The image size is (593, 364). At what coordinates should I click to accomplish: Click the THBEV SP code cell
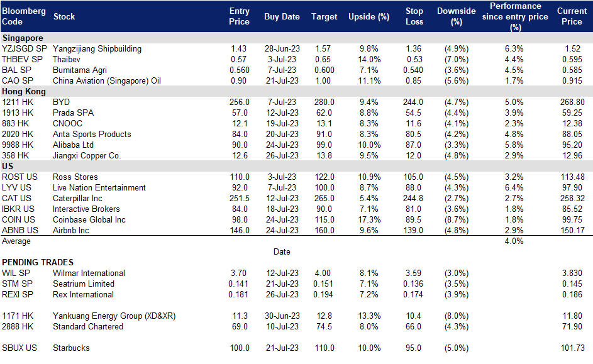pyautogui.click(x=22, y=59)
